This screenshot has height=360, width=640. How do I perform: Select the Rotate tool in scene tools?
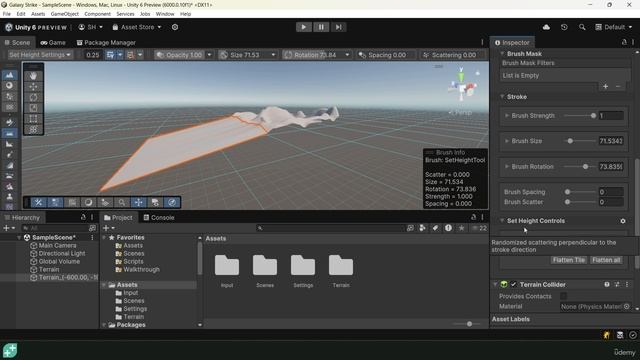point(33,98)
